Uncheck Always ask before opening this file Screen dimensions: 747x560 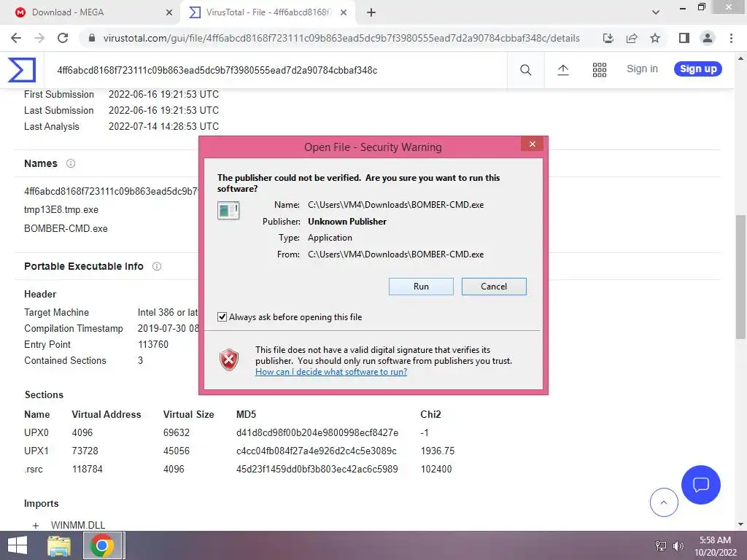click(x=222, y=317)
